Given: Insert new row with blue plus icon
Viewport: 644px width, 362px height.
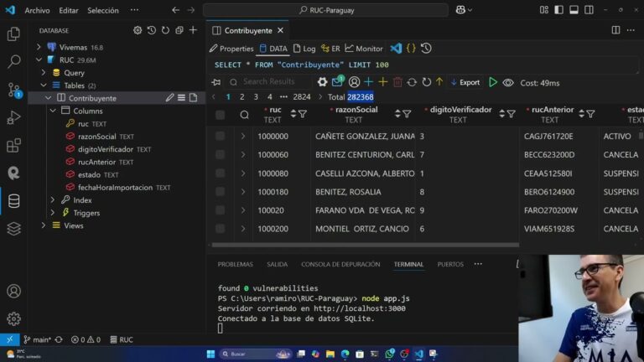Looking at the screenshot, I should pos(368,82).
